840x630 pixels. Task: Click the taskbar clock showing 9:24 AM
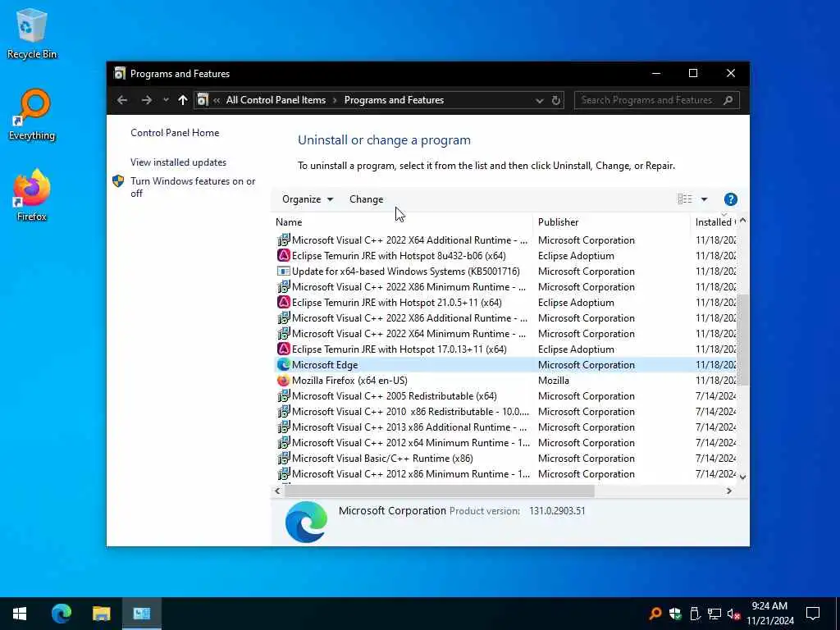pos(769,614)
